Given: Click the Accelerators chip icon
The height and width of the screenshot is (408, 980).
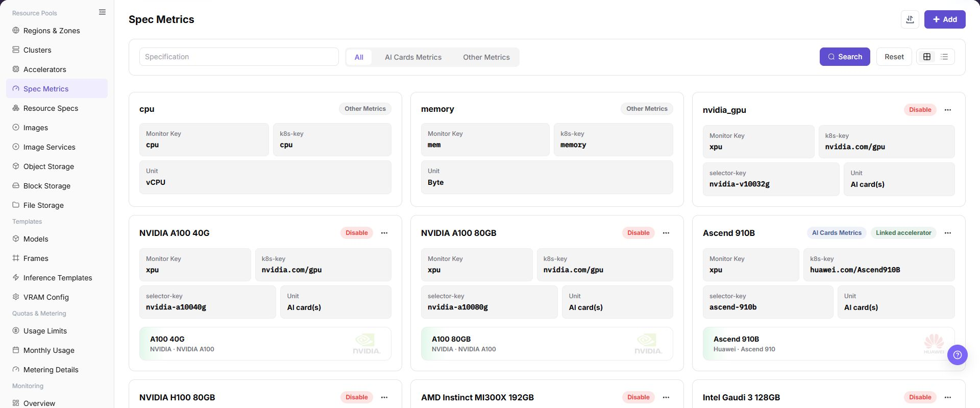Looking at the screenshot, I should pyautogui.click(x=16, y=69).
